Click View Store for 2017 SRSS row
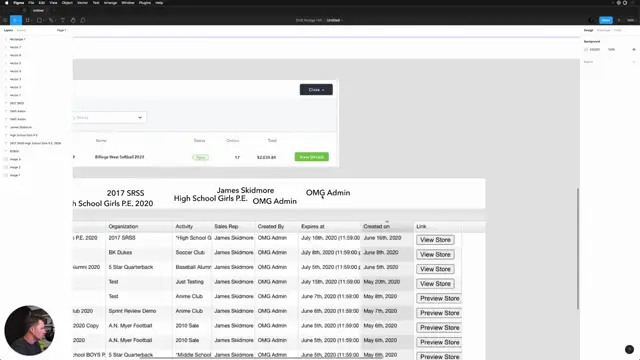This screenshot has width=640, height=360. click(x=435, y=240)
